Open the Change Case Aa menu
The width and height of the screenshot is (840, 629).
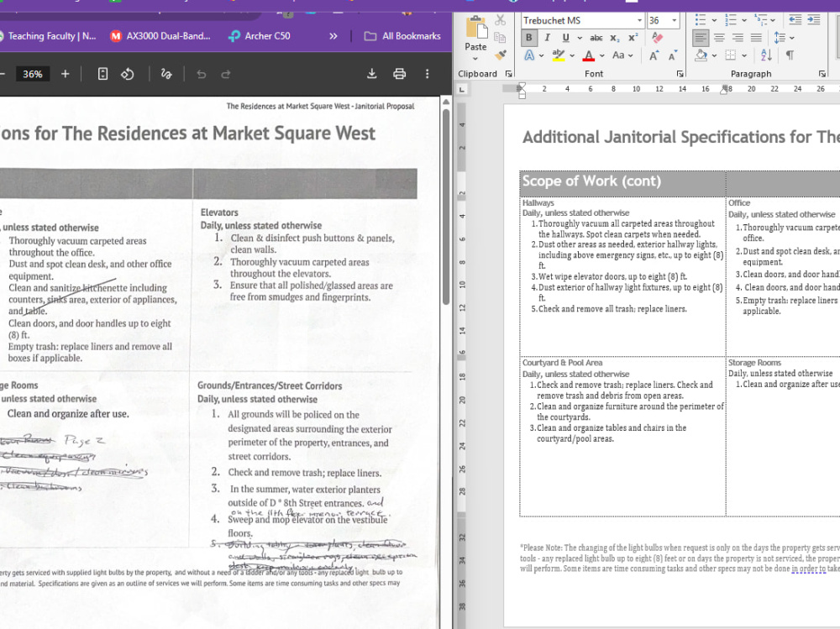coord(622,55)
